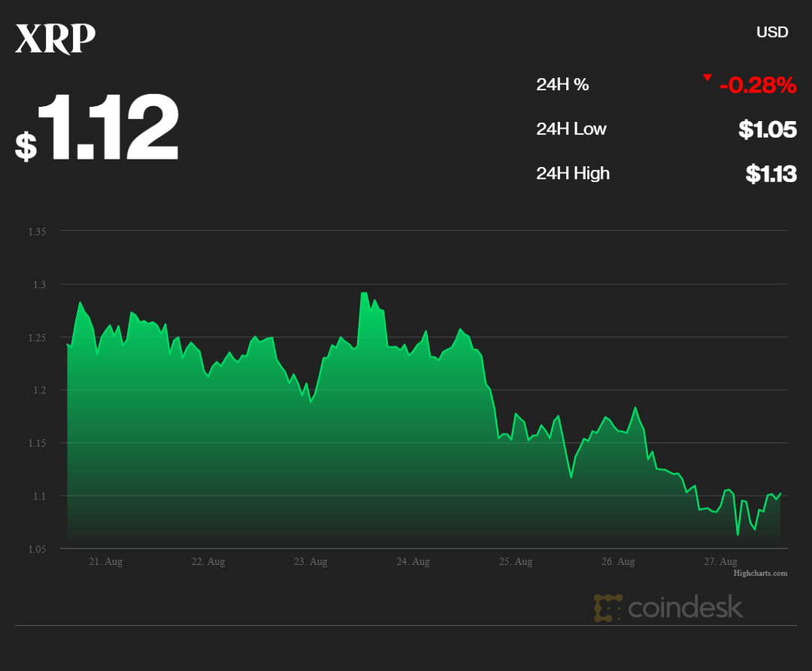Open the Highcharts.com credit link
The height and width of the screenshot is (671, 812).
coord(760,573)
